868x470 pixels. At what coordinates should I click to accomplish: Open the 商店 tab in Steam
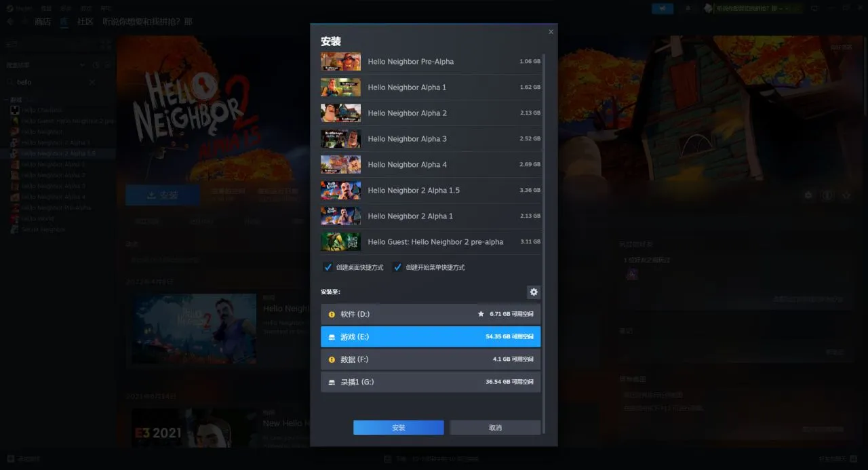coord(43,22)
